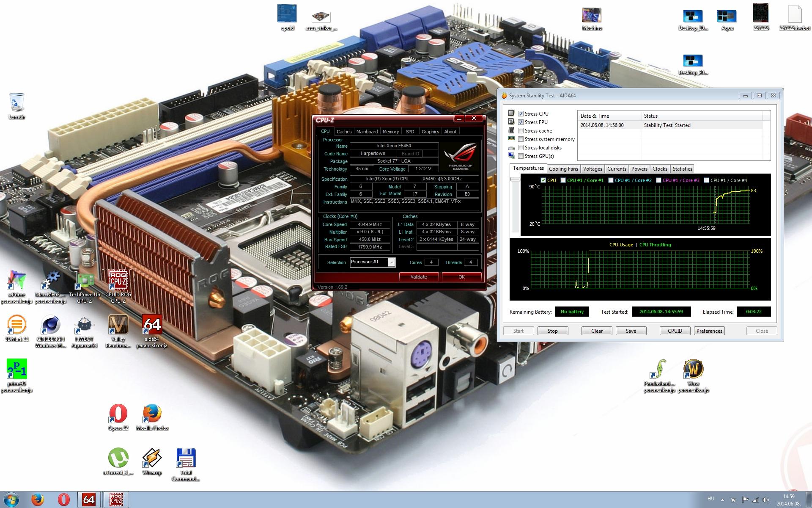Uncheck Stress CPU in AIDA64
The height and width of the screenshot is (508, 812).
[521, 114]
